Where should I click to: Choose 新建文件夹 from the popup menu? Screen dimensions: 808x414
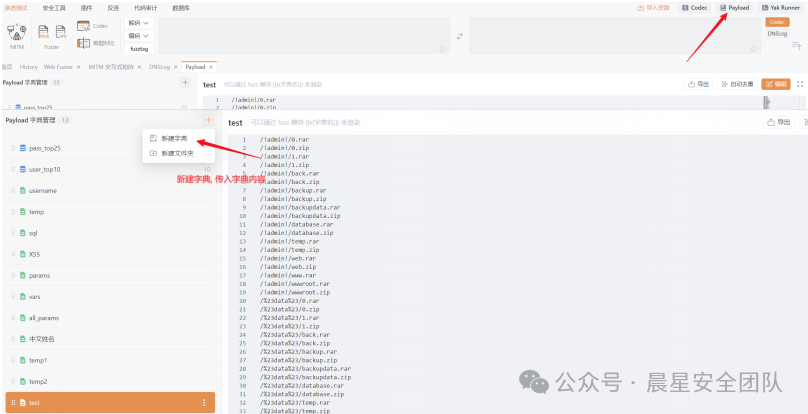[174, 153]
